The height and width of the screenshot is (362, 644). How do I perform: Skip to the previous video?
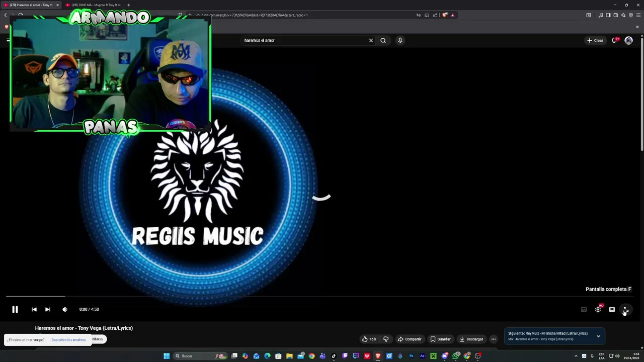pyautogui.click(x=34, y=309)
